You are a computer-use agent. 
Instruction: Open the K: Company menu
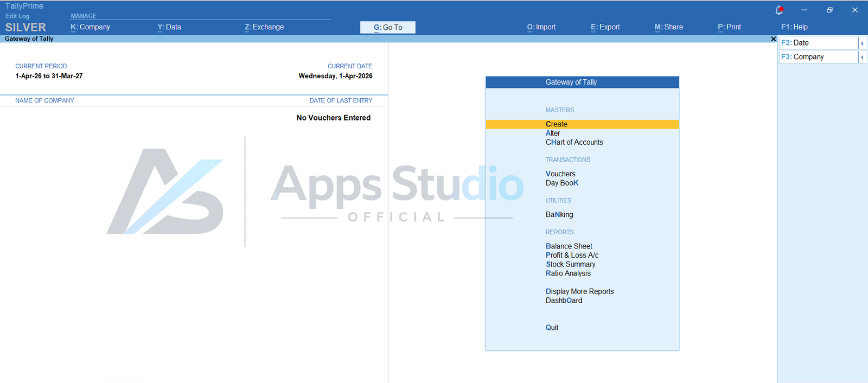click(90, 27)
